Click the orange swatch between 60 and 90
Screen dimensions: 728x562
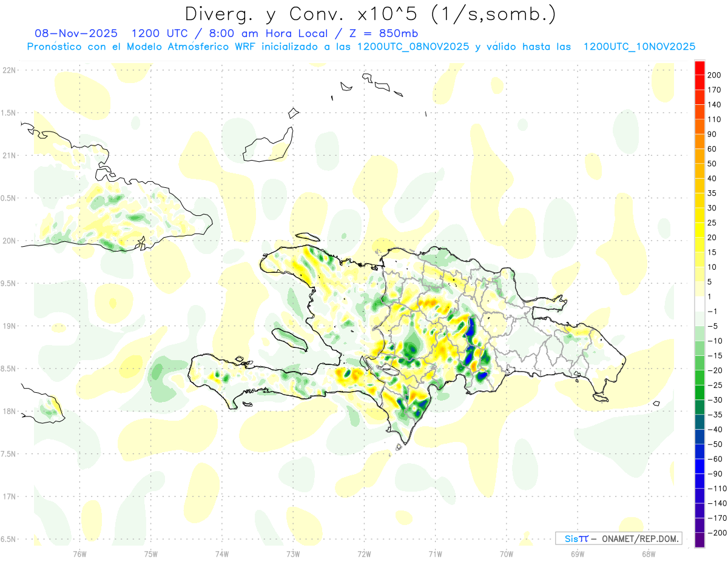[x=699, y=142]
